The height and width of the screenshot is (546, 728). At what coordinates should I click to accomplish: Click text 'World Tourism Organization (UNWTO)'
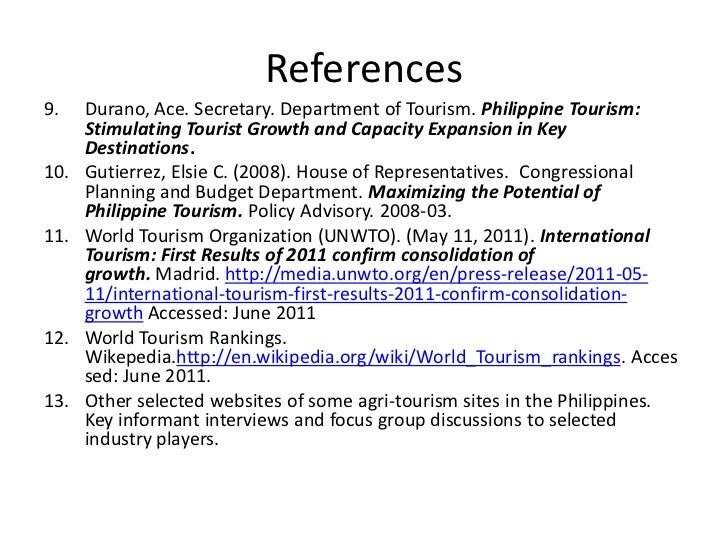[x=242, y=236]
